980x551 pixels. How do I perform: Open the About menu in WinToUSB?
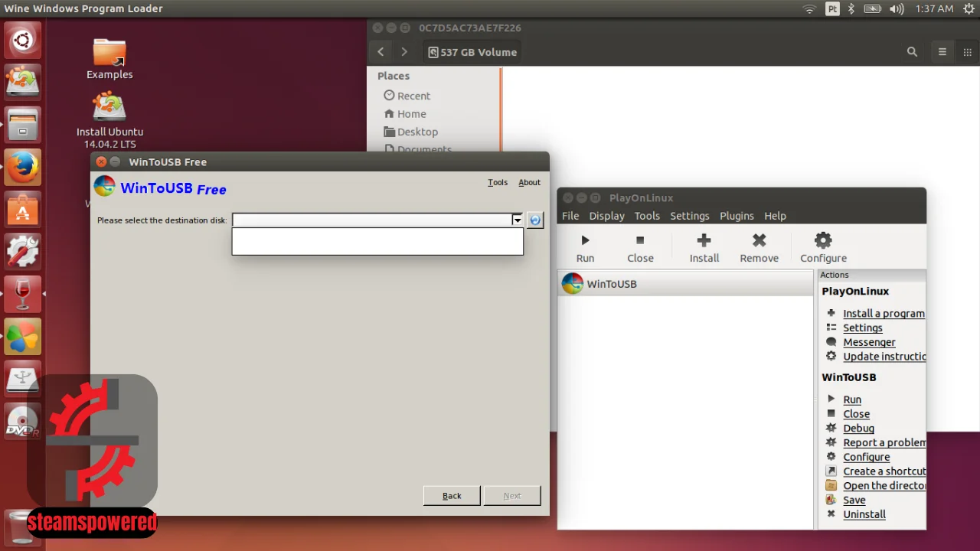[529, 182]
